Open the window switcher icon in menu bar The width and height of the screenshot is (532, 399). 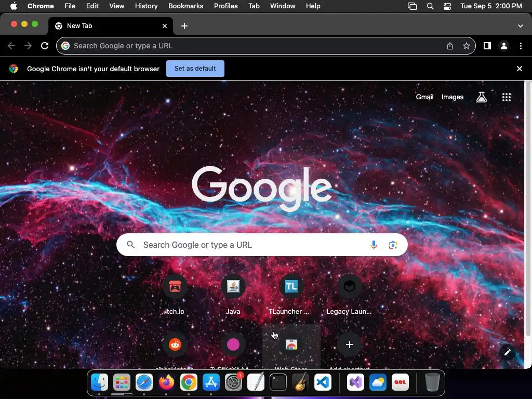(412, 6)
